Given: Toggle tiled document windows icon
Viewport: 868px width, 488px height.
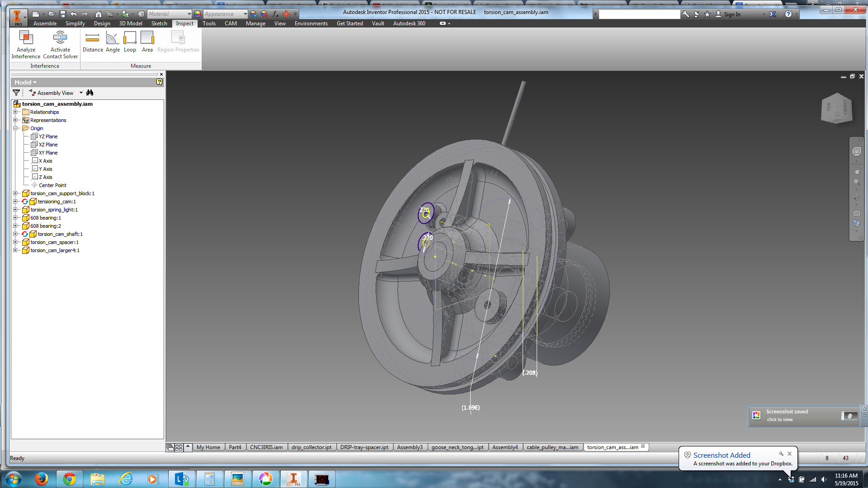Looking at the screenshot, I should click(179, 447).
